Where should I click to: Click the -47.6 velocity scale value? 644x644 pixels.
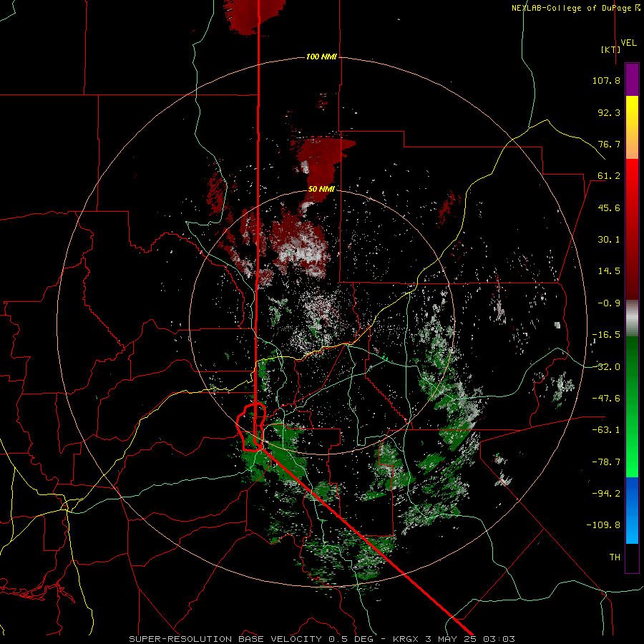click(x=606, y=399)
